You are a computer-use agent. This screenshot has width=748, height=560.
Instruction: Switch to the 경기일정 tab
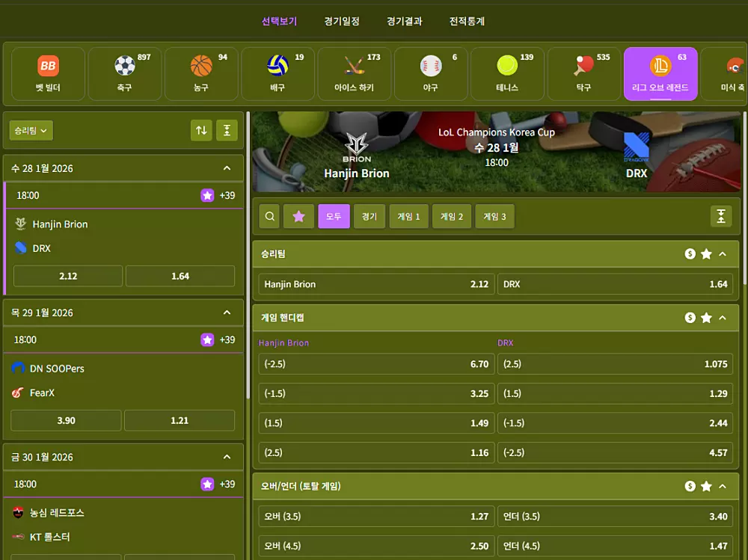[342, 21]
